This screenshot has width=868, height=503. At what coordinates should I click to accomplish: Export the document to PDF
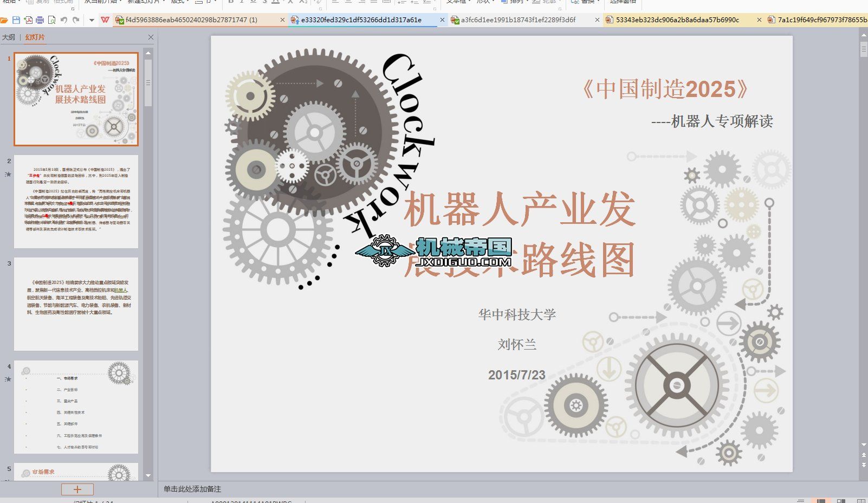point(28,20)
